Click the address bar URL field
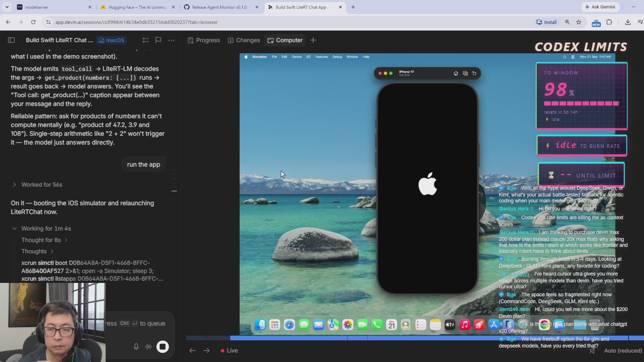This screenshot has height=362, width=644. coord(288,22)
